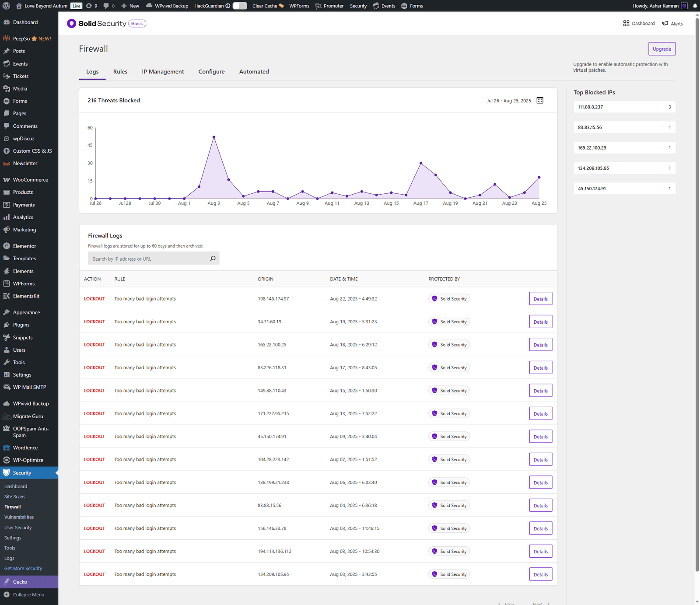Viewport: 700px width, 605px height.
Task: Switch to the Logs tab
Action: (x=92, y=72)
